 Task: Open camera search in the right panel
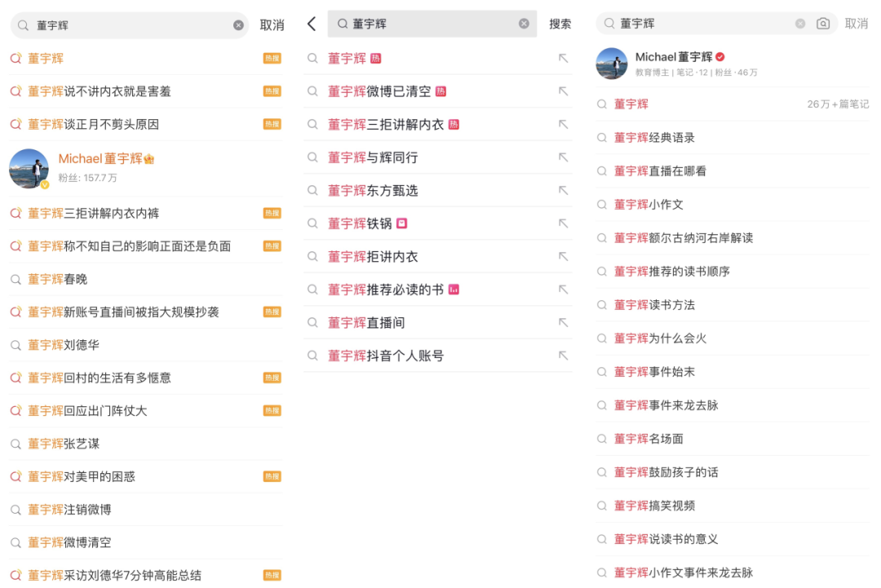point(823,24)
